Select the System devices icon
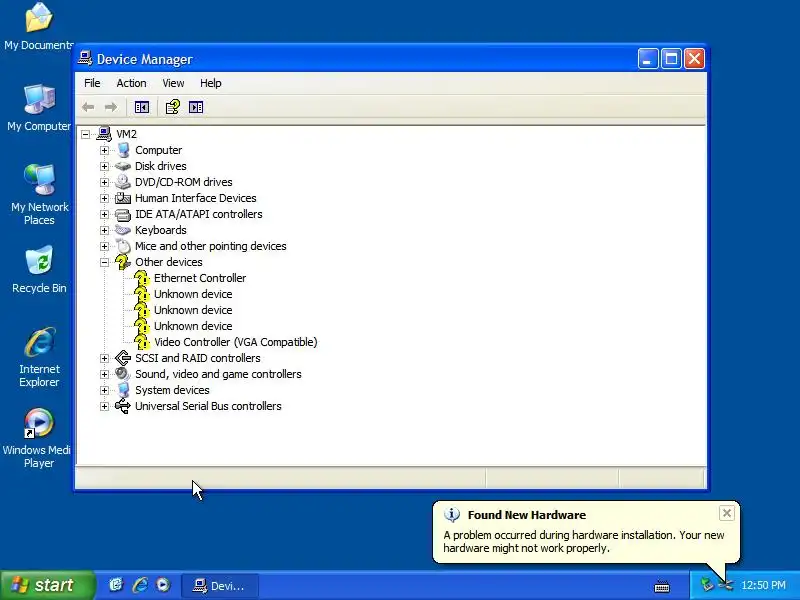Screen dimensions: 800x600 tap(123, 390)
